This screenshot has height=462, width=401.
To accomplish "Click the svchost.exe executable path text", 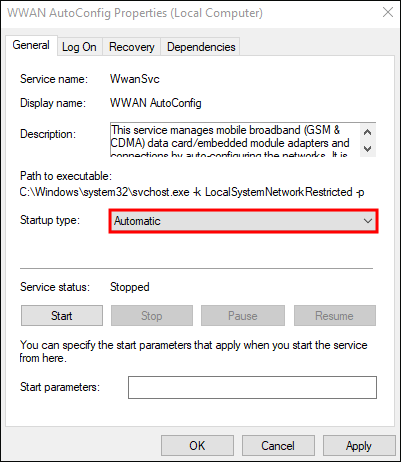I will point(192,192).
